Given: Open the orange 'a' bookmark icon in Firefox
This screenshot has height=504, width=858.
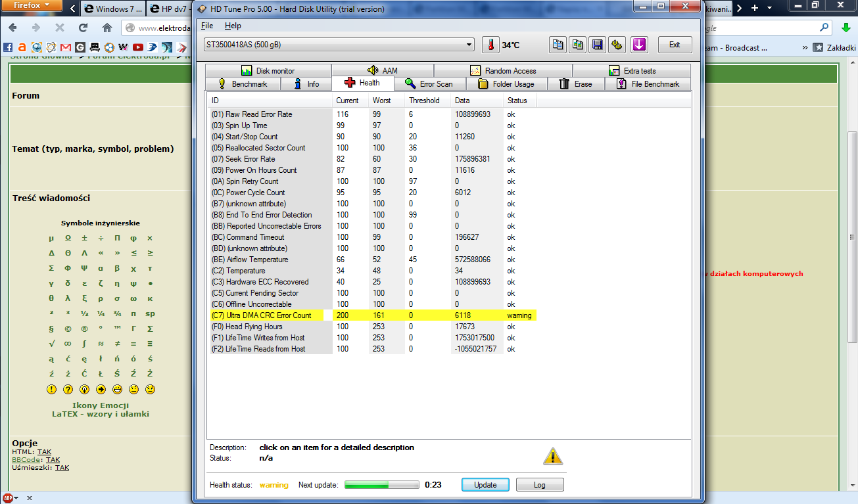Looking at the screenshot, I should pos(22,47).
